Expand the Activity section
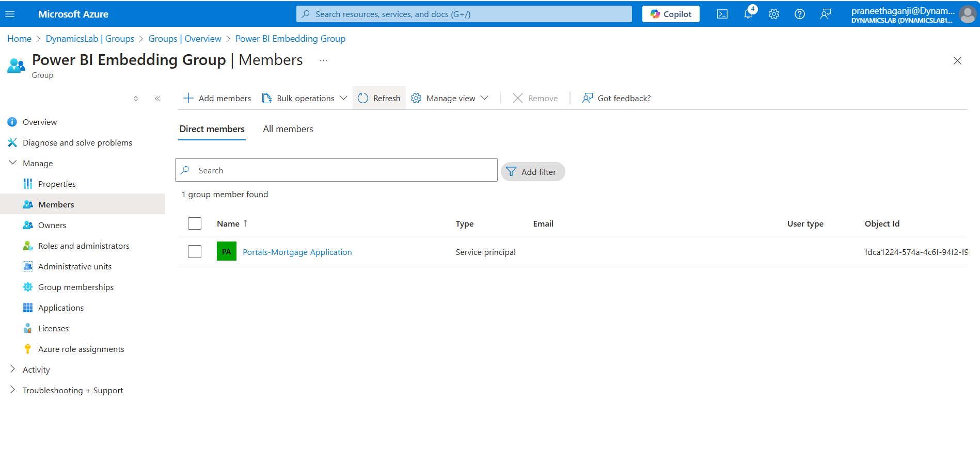 click(13, 369)
